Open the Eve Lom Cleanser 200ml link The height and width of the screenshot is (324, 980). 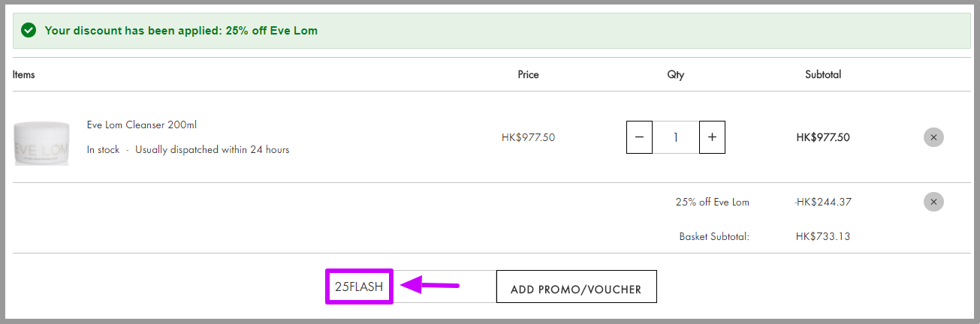click(x=142, y=125)
